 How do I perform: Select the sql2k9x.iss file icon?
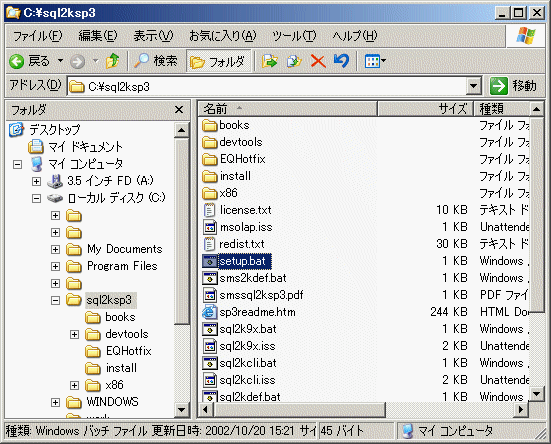pos(210,346)
